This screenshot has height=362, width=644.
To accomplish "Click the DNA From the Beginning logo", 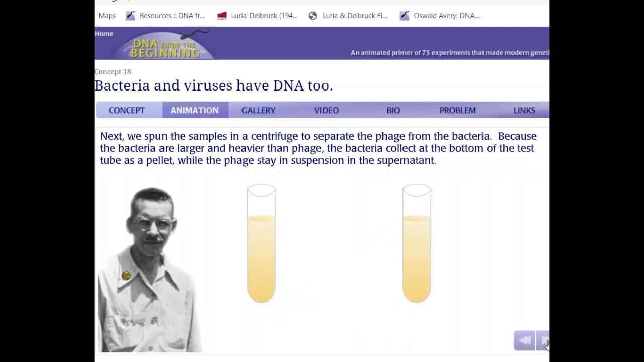I will [x=165, y=46].
